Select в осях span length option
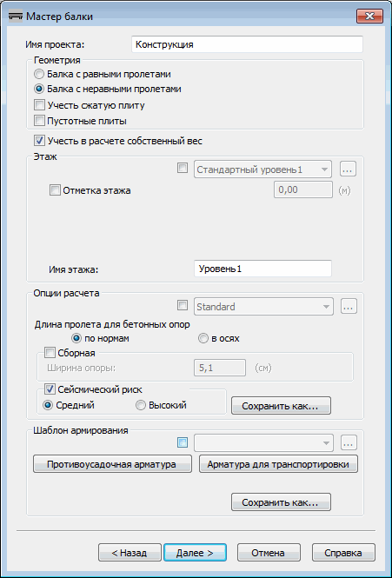Viewport: 392px width, 578px height. 219,338
